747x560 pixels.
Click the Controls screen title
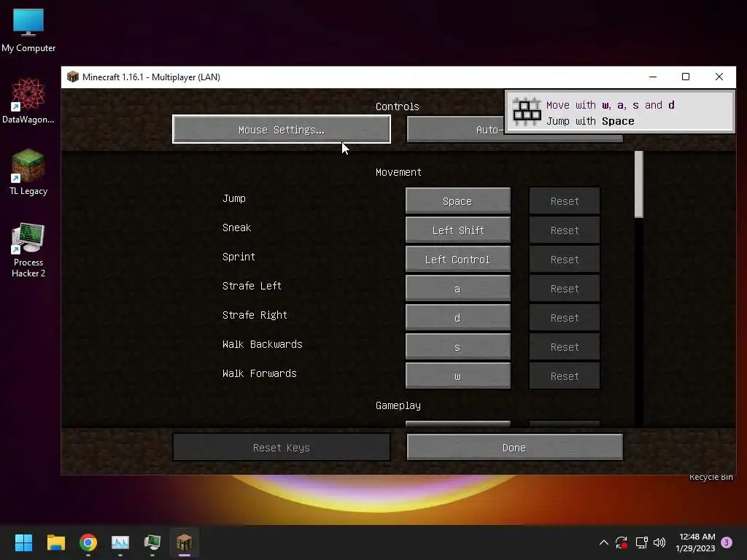click(x=398, y=106)
